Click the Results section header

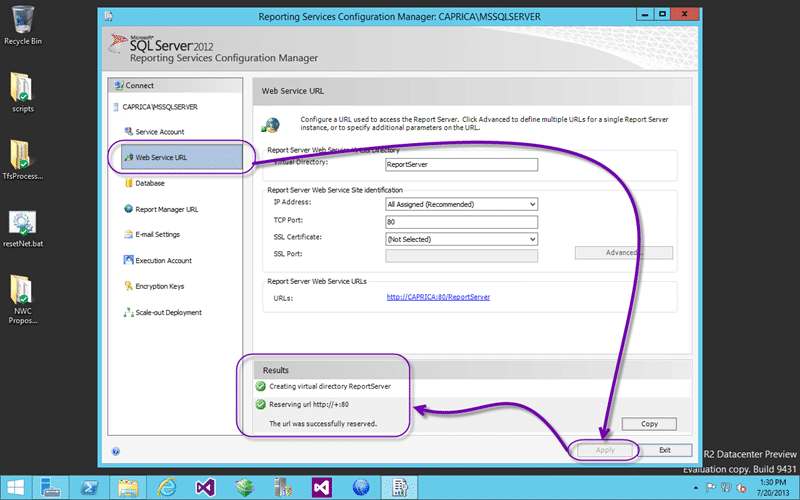point(276,370)
